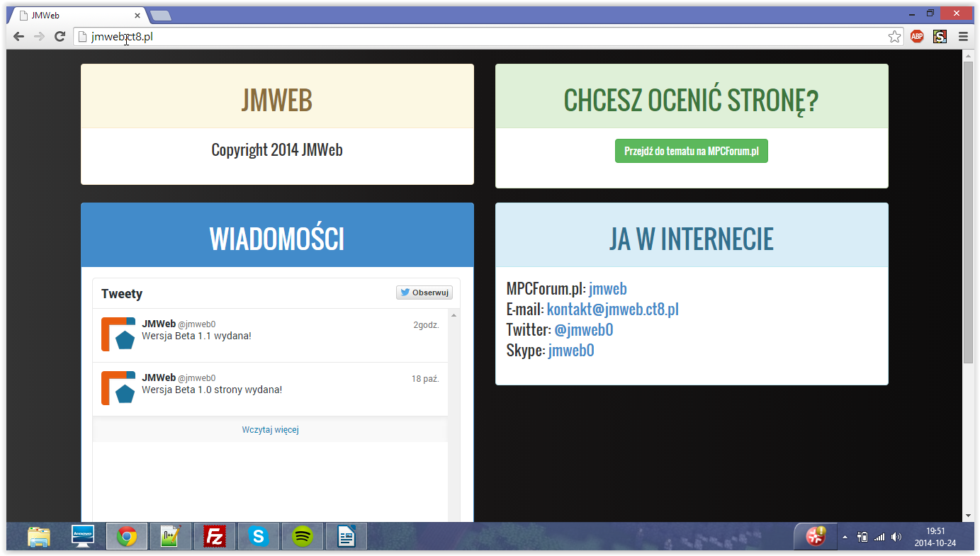Viewport: 980px width, 556px height.
Task: Open the volume speaker tray icon
Action: pyautogui.click(x=896, y=537)
